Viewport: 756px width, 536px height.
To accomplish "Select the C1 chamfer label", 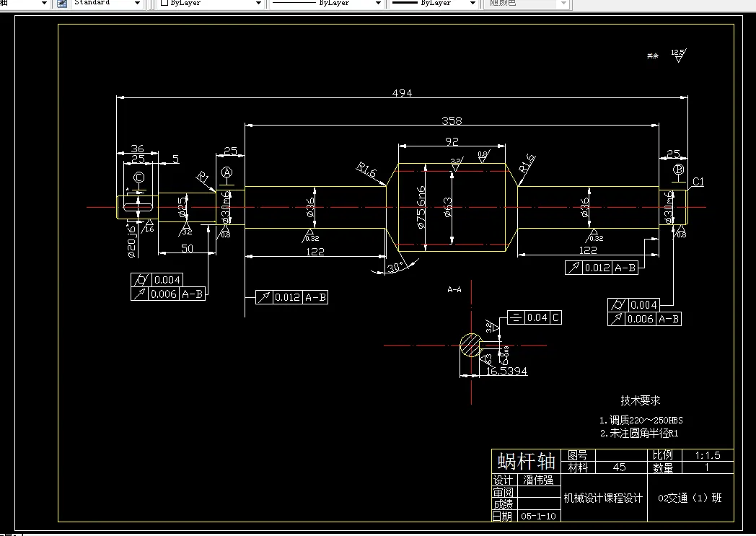I will click(698, 182).
